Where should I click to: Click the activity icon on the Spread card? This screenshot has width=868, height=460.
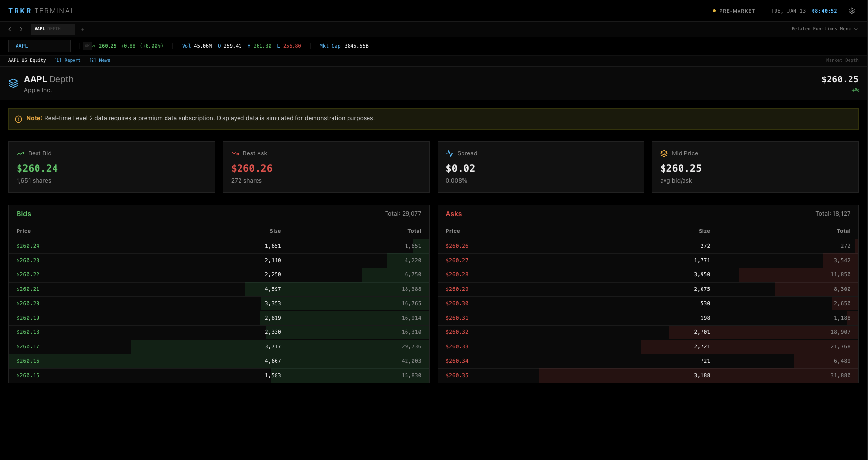tap(449, 153)
